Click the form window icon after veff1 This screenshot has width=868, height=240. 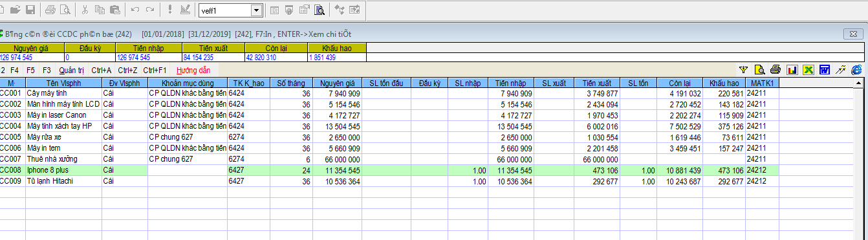tap(275, 10)
